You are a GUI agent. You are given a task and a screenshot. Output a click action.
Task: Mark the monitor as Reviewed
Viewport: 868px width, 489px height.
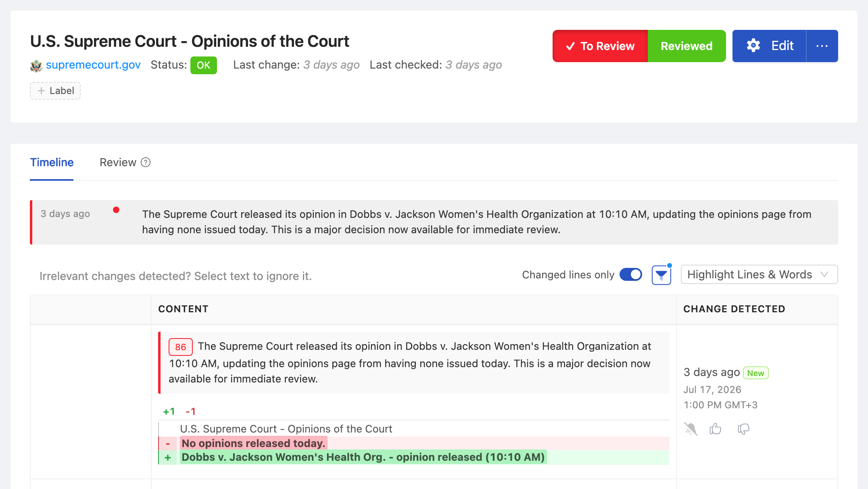[686, 46]
